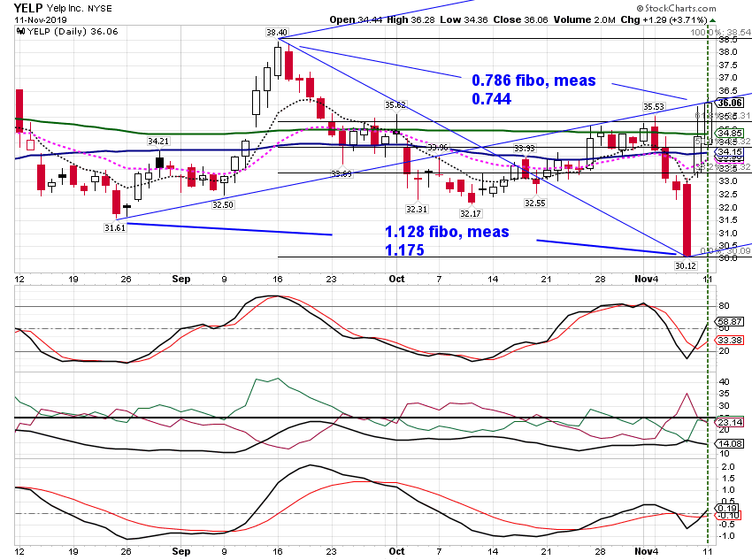Click the candlestick icon beside YELP (Daily)

tap(20, 32)
